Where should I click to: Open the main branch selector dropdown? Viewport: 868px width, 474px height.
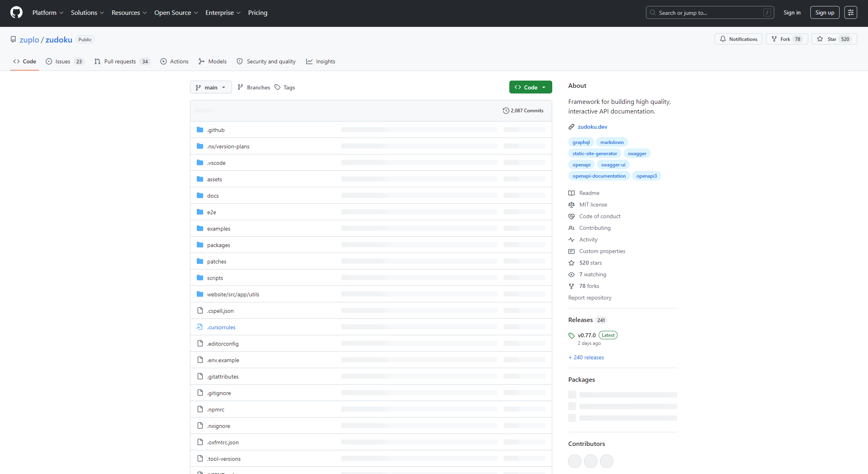[211, 87]
